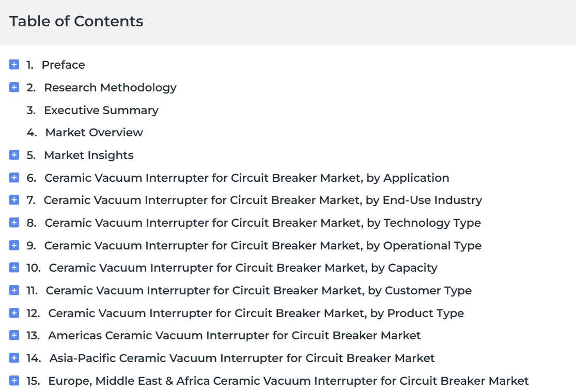Viewport: 576px width, 392px height.
Task: Expand the Asia-Pacific section plus icon
Action: coord(14,358)
